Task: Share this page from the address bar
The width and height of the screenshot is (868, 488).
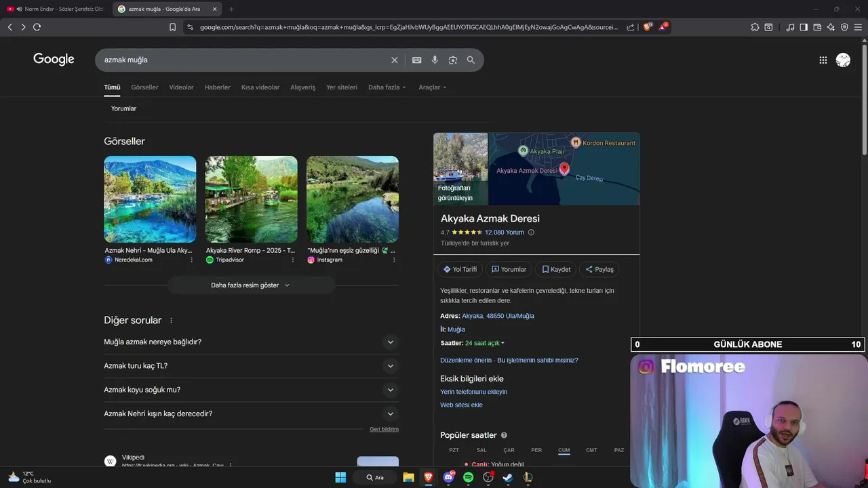Action: [631, 27]
